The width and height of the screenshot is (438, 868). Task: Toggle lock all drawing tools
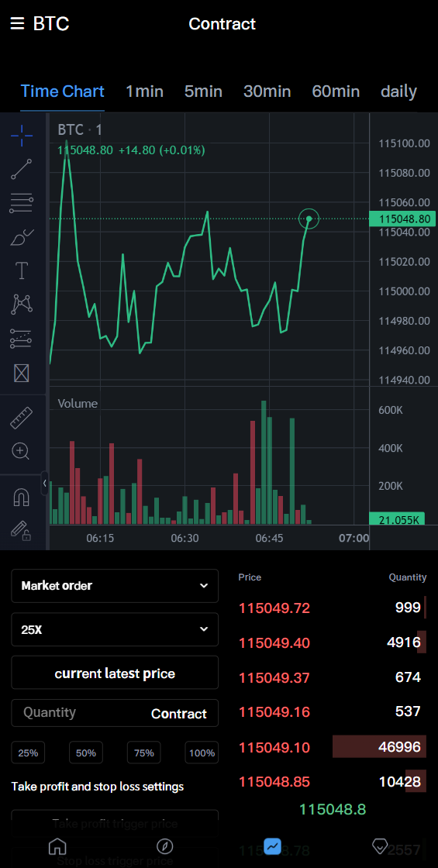[22, 530]
